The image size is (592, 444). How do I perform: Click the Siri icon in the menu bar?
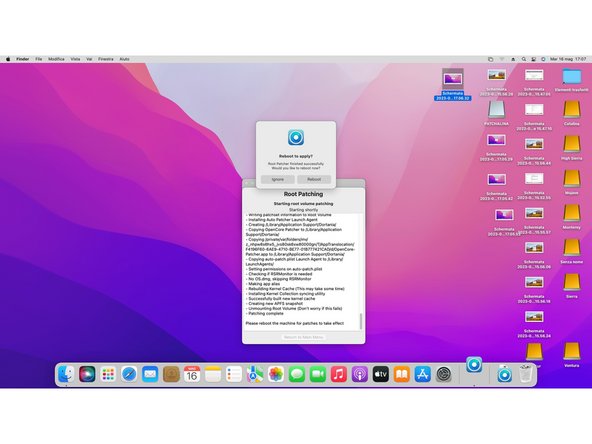(x=543, y=59)
